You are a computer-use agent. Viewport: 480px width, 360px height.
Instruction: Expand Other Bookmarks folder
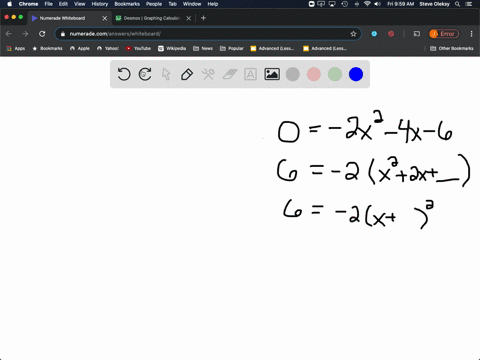click(452, 48)
